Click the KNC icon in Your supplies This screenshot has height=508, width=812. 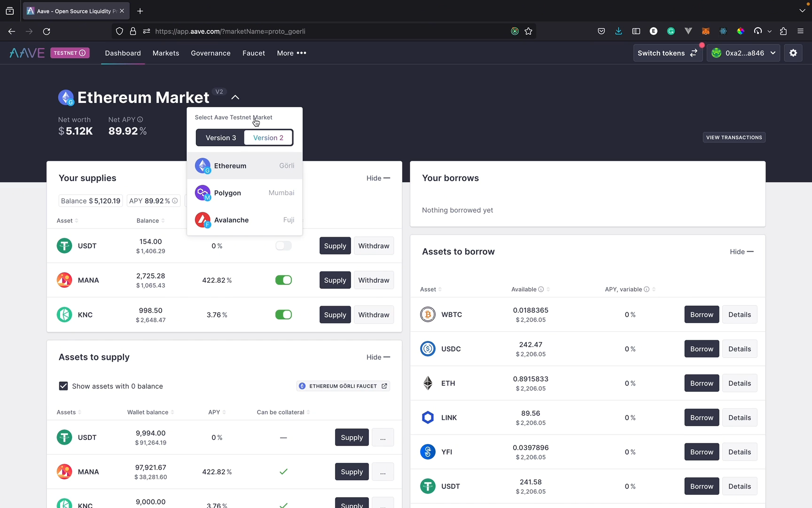pos(64,315)
